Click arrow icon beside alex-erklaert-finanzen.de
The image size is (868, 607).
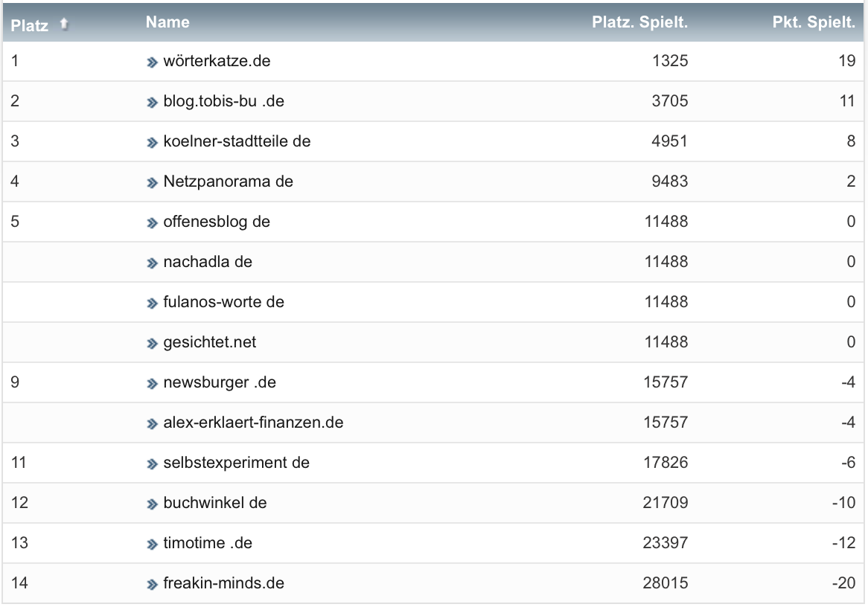coord(152,424)
